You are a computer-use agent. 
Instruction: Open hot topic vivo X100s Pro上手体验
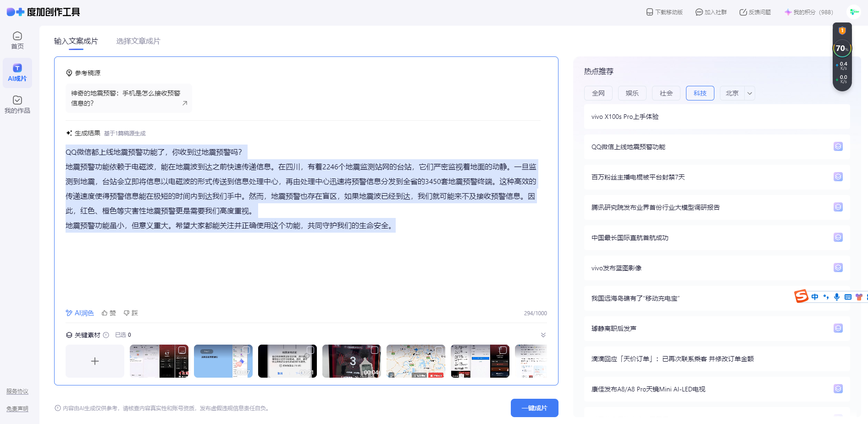click(717, 117)
